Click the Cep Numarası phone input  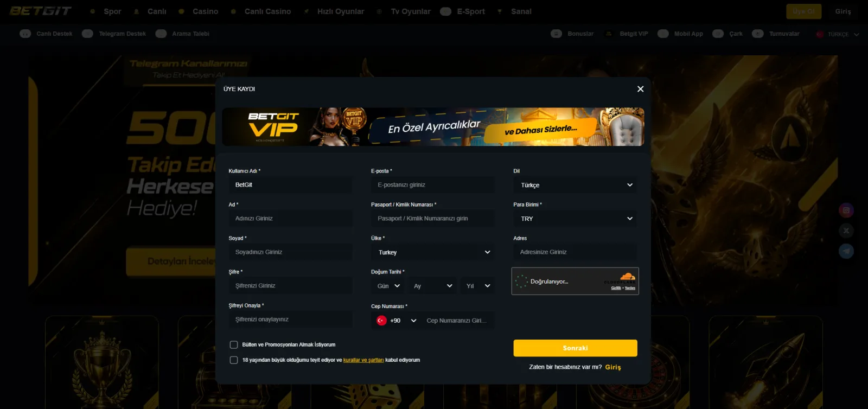458,321
